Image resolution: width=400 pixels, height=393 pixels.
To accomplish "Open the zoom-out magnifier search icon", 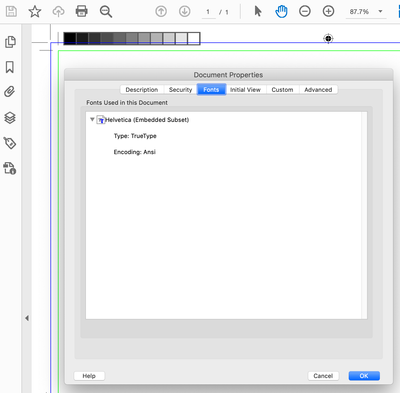I will 106,12.
